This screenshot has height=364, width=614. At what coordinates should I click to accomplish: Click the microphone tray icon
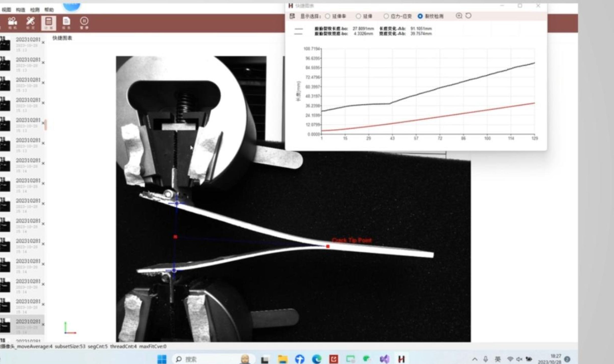coord(486,359)
